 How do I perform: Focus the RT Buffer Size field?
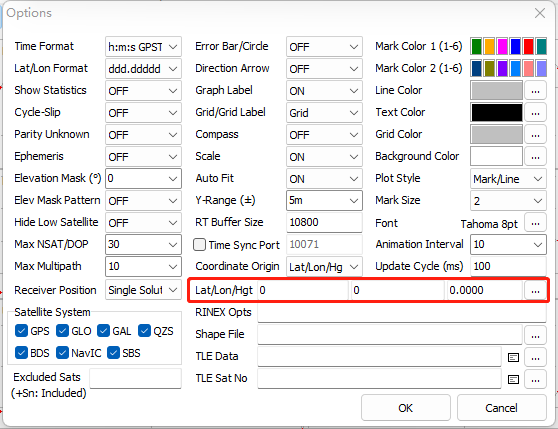[x=324, y=222]
